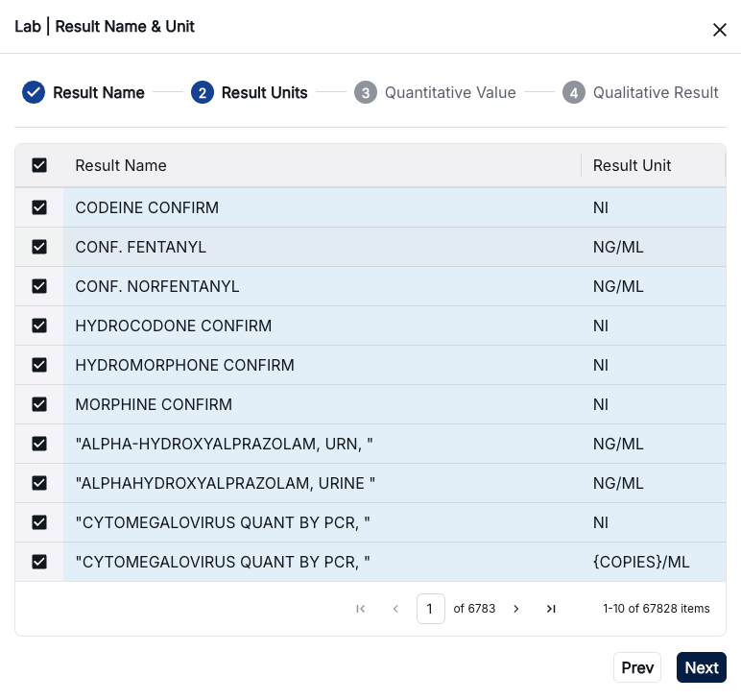Close the Result Name & Unit dialog
Screen dimensions: 741x700
tap(719, 30)
